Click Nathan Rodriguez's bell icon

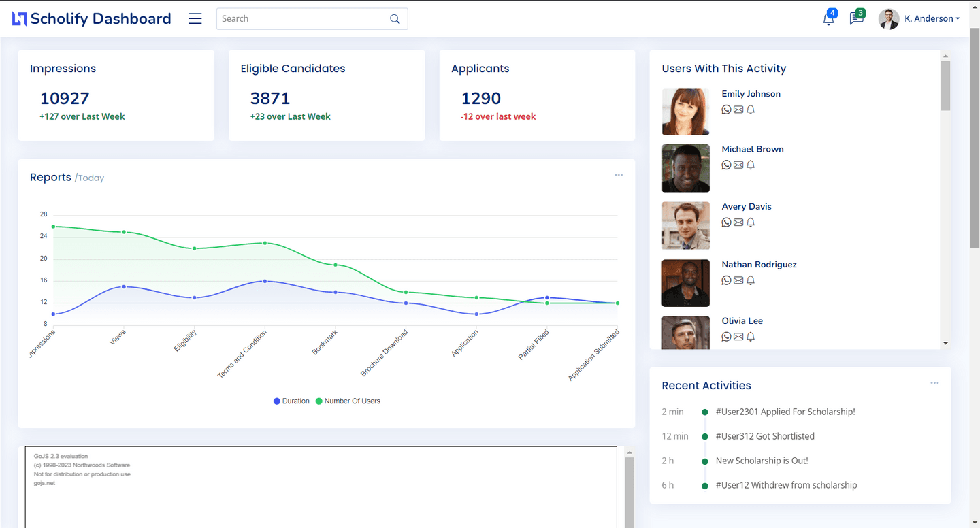tap(751, 280)
